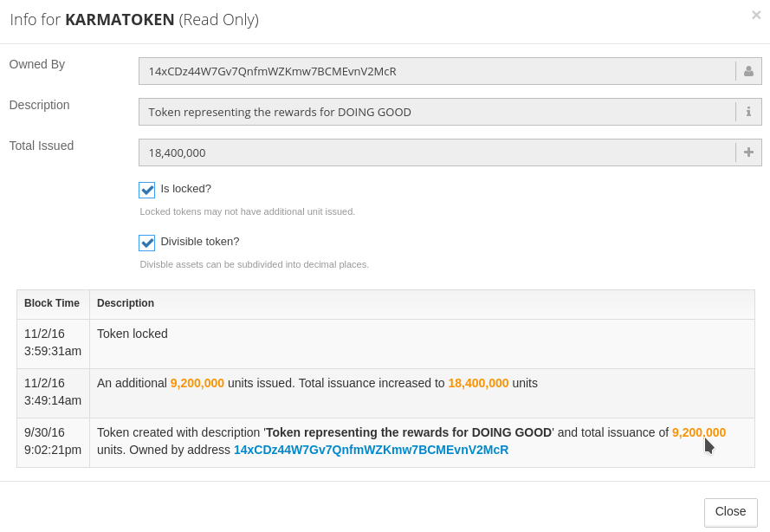Click the Block Time column header
The image size is (770, 532).
pyautogui.click(x=52, y=303)
